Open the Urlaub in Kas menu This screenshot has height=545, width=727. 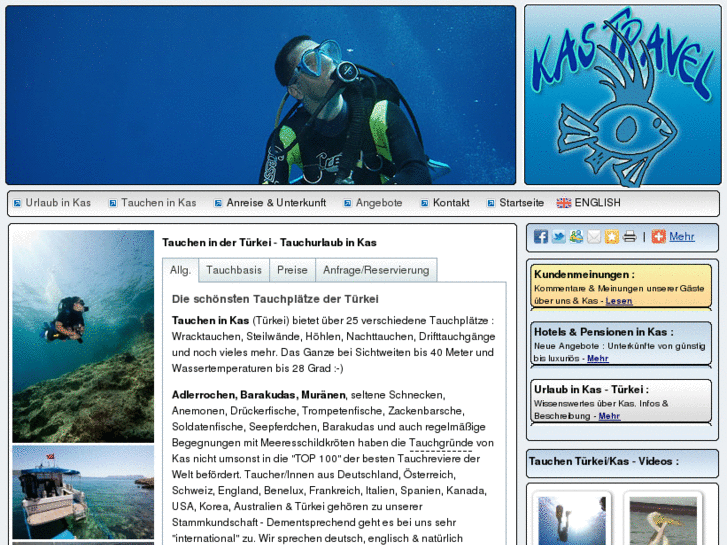point(58,203)
